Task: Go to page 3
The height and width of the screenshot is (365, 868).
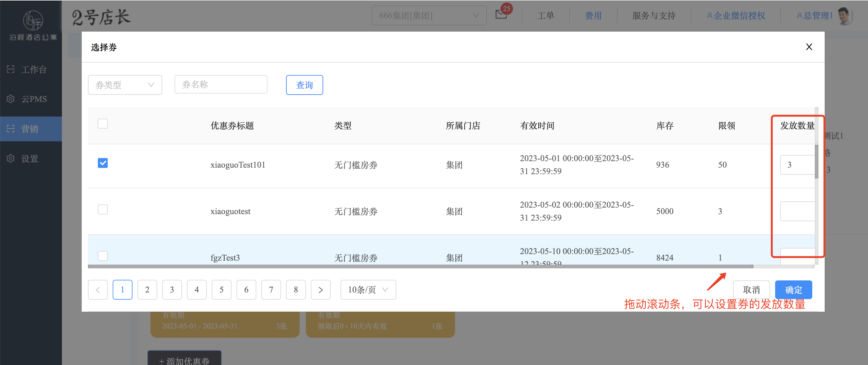Action: [172, 290]
